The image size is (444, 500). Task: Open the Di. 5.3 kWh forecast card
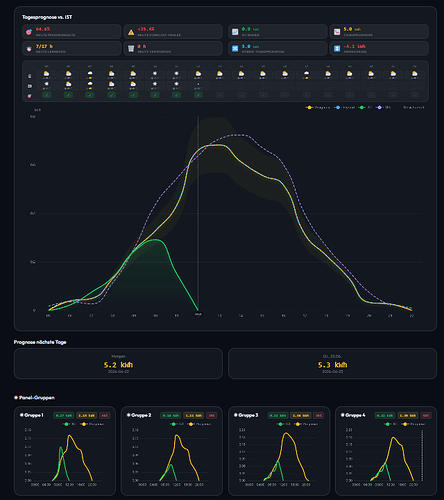pos(332,364)
